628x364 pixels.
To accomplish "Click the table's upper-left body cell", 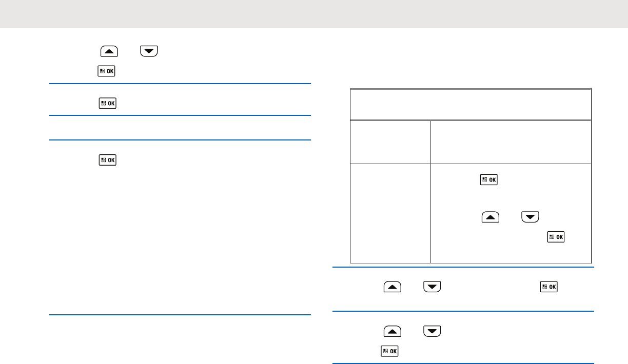I will (390, 141).
